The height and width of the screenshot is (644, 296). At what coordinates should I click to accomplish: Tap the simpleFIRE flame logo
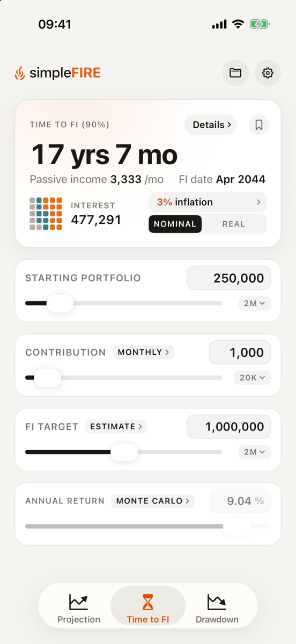[x=20, y=73]
